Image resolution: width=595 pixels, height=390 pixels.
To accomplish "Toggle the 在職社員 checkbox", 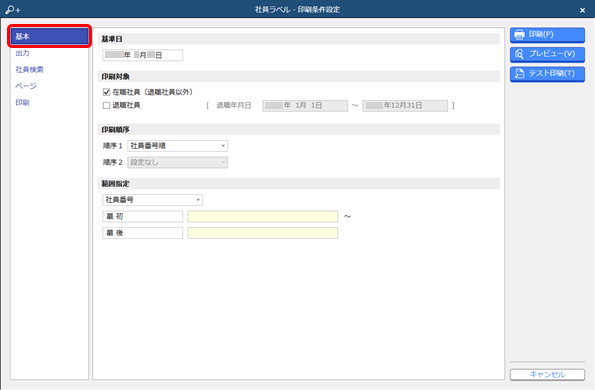I will (106, 92).
